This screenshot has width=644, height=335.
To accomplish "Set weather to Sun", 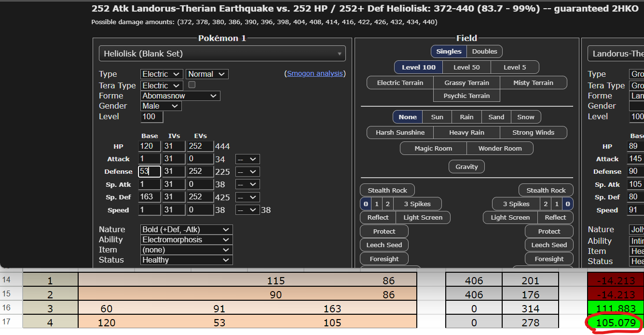I will click(437, 117).
